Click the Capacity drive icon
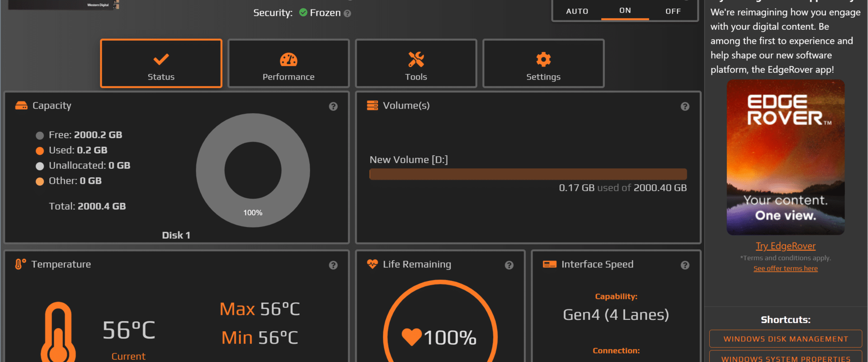This screenshot has height=362, width=868. (x=21, y=105)
